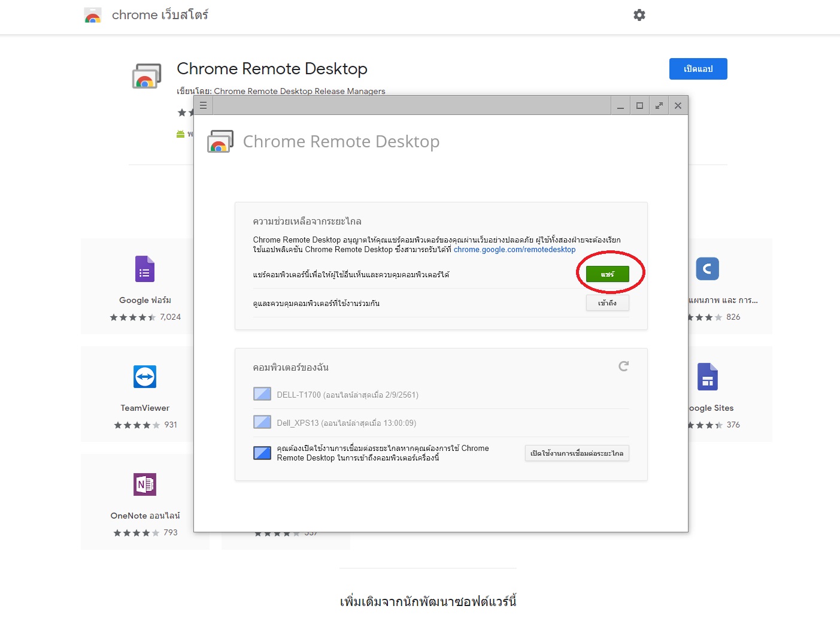Click the ความช่วยเหลือจากระยะไกล section heading

(x=307, y=221)
